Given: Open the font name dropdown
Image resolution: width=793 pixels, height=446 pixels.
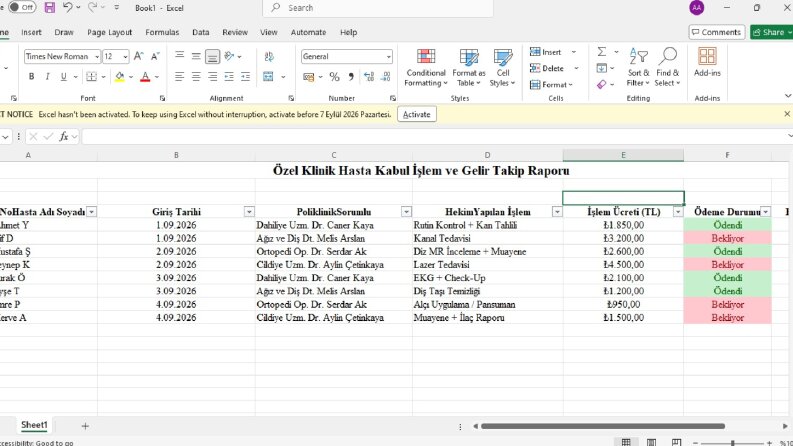Looking at the screenshot, I should click(97, 57).
